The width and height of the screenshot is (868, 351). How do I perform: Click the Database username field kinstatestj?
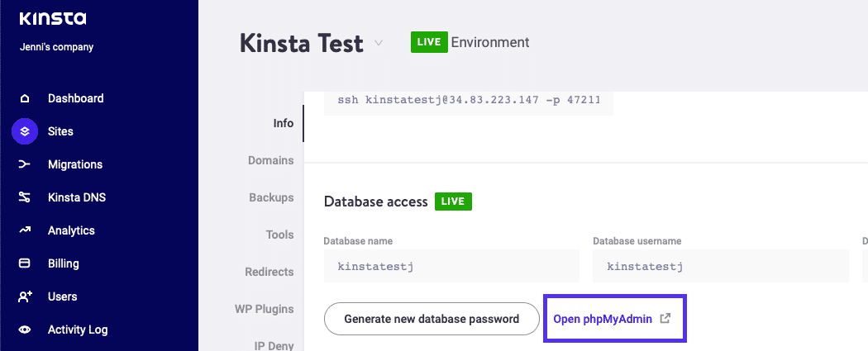pyautogui.click(x=721, y=266)
